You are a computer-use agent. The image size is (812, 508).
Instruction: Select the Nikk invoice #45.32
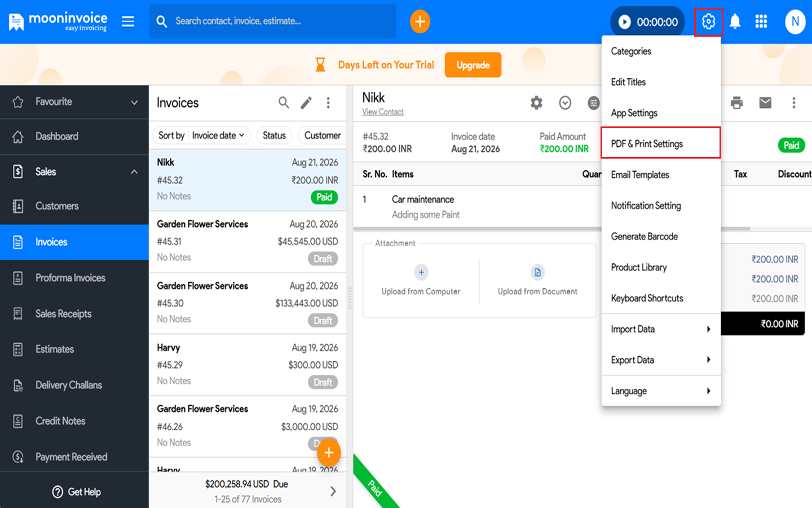(x=248, y=180)
